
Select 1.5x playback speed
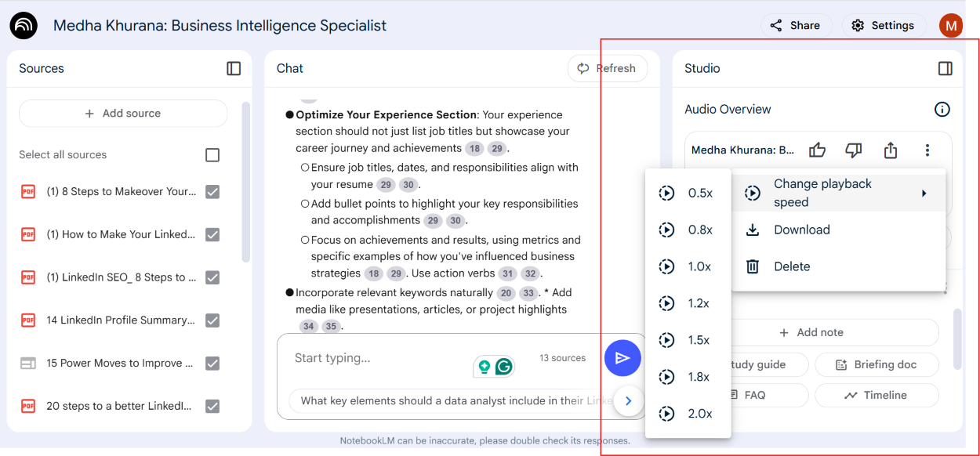(688, 340)
